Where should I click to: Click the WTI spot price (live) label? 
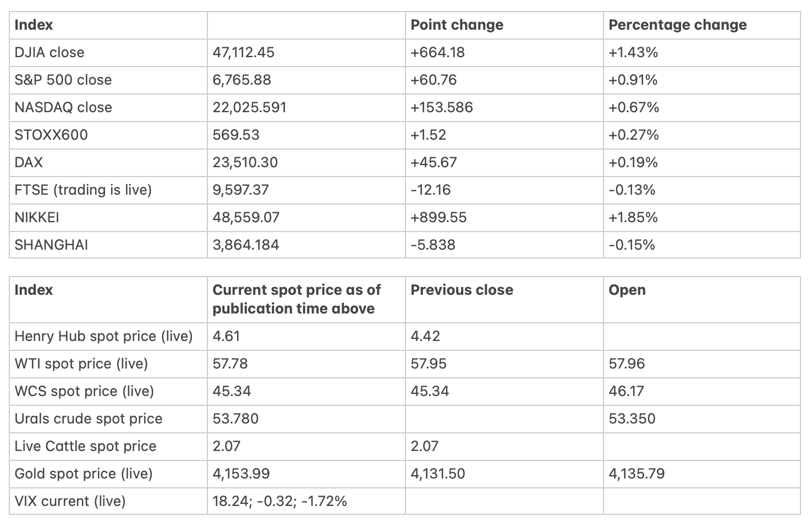click(x=81, y=364)
